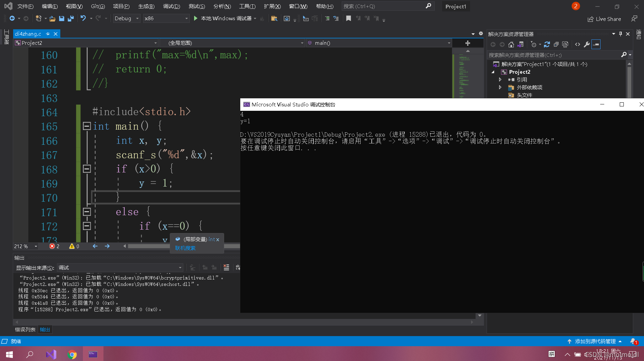Toggle auto-hide pin of Solution Explorer
The image size is (644, 361).
coord(620,34)
